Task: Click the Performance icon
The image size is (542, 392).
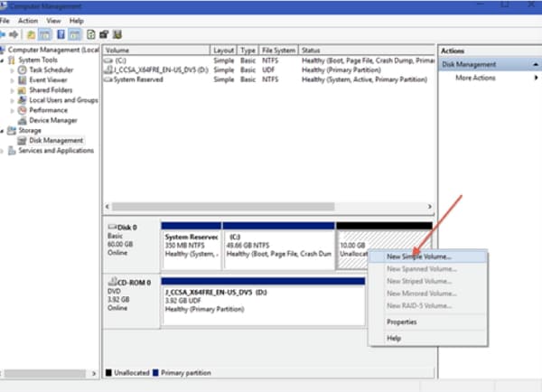Action: 22,110
